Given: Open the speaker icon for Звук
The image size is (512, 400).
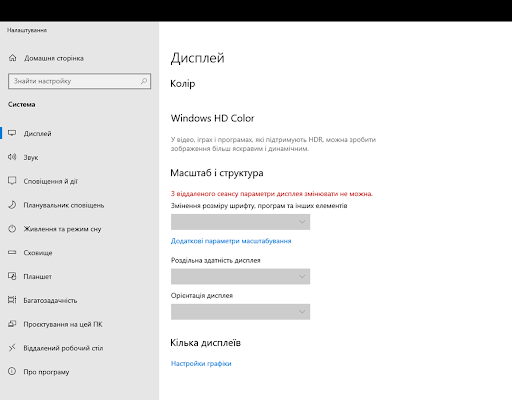Looking at the screenshot, I should pos(12,157).
